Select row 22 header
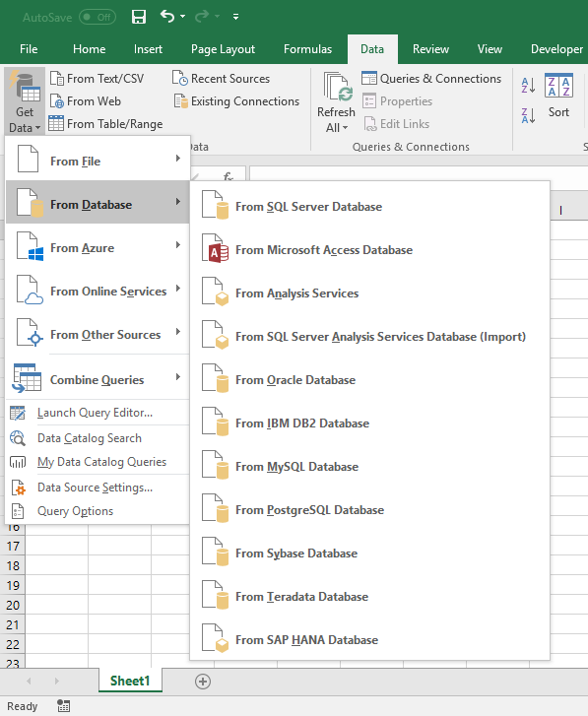 pyautogui.click(x=13, y=645)
